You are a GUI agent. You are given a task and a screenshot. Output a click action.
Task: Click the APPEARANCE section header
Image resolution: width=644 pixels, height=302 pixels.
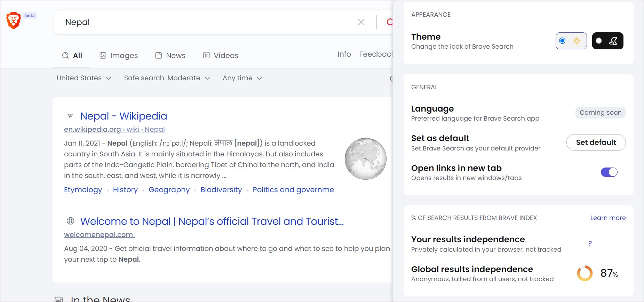[x=431, y=15]
